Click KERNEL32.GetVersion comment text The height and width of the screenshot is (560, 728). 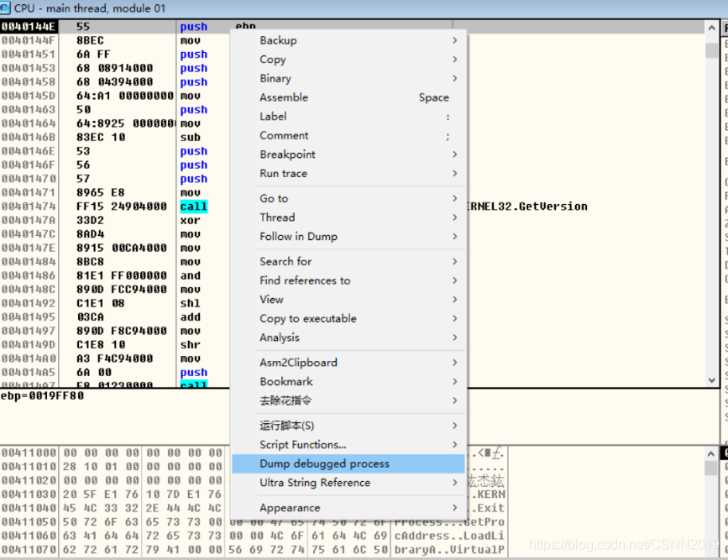tap(527, 207)
